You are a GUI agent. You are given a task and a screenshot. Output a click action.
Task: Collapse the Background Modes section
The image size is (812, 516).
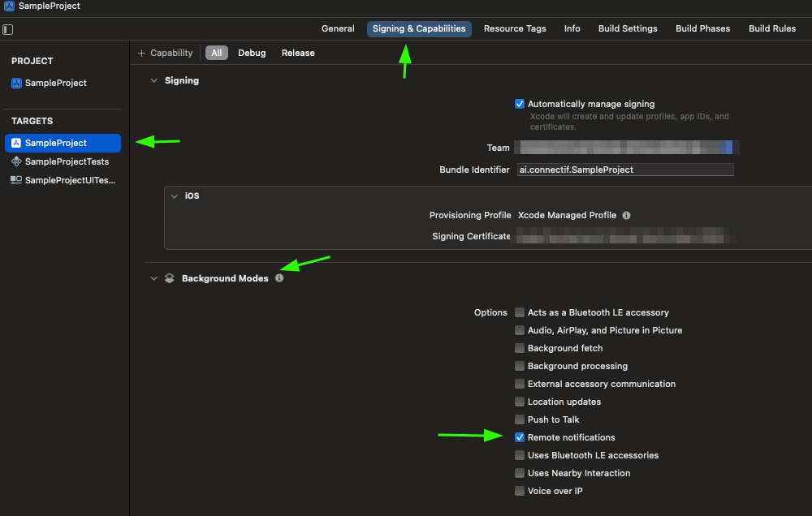click(x=153, y=278)
